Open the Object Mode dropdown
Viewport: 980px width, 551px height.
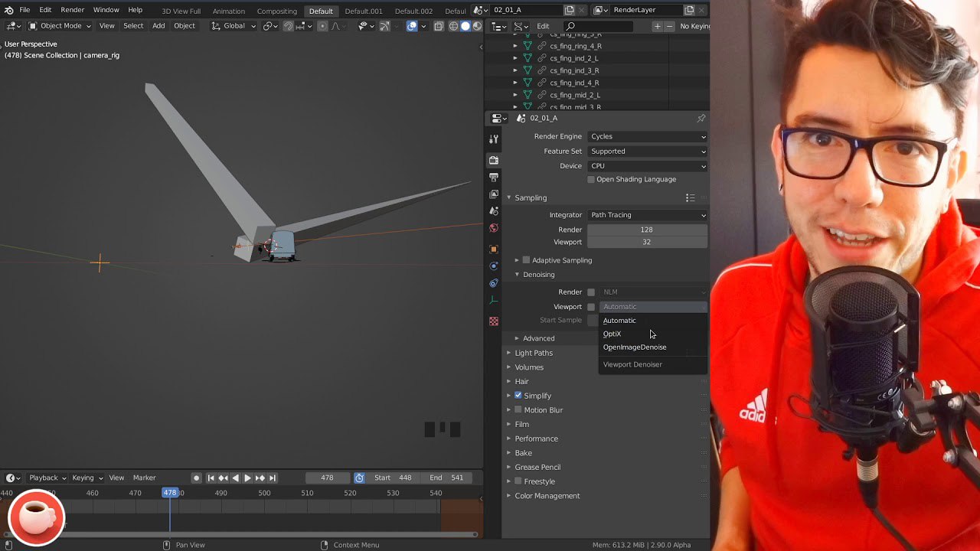(x=60, y=26)
